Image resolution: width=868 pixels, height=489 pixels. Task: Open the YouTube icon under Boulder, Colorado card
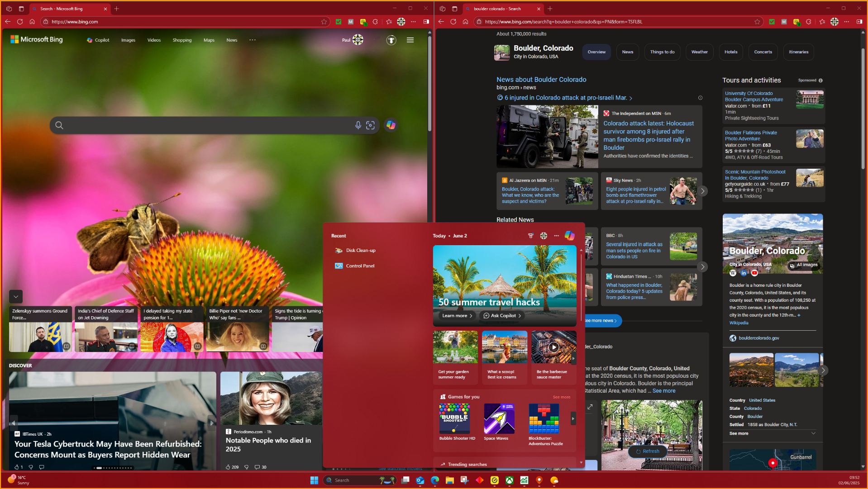point(754,273)
